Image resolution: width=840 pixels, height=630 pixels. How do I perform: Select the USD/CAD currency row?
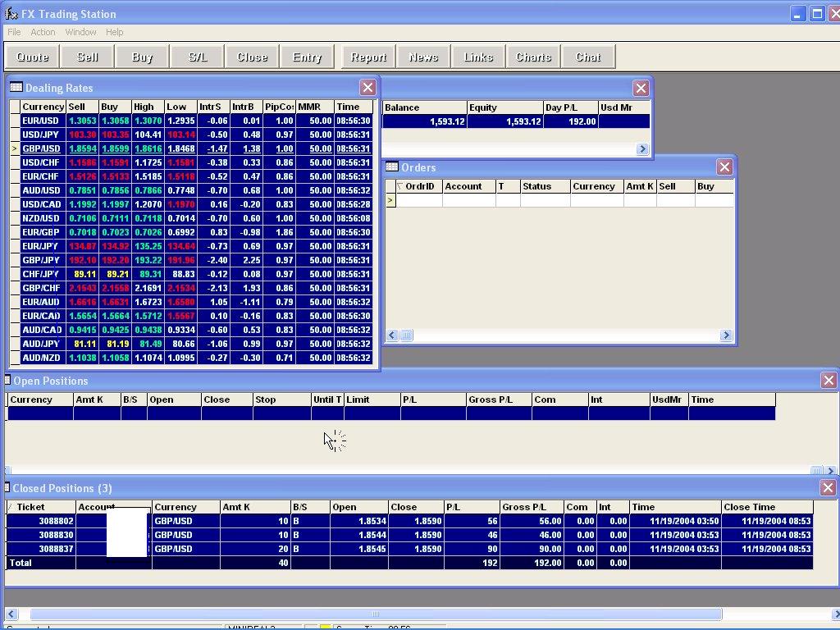click(196, 204)
